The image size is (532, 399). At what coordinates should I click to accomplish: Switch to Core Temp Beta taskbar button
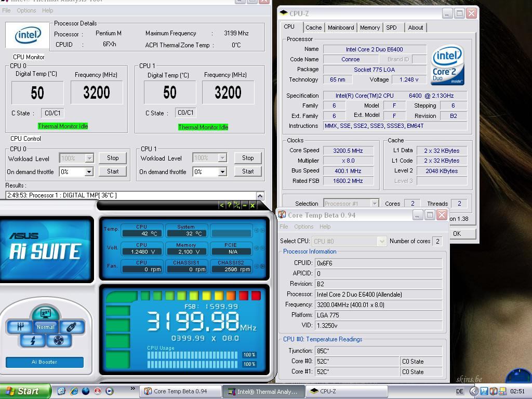click(180, 391)
